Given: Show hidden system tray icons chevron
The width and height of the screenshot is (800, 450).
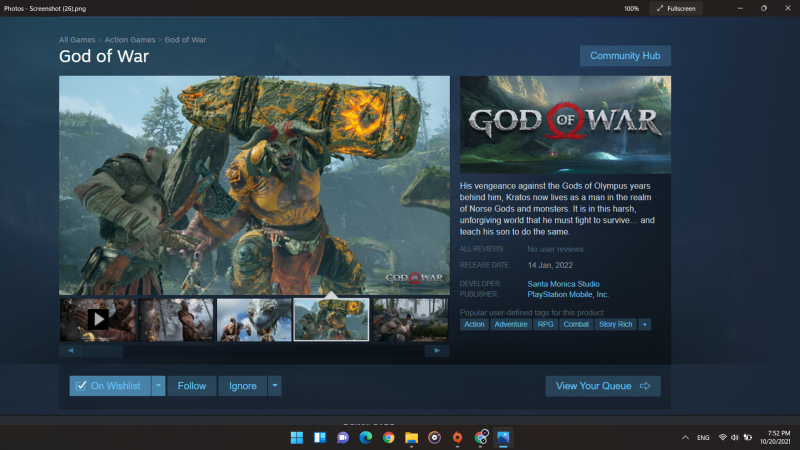Looking at the screenshot, I should click(x=685, y=437).
